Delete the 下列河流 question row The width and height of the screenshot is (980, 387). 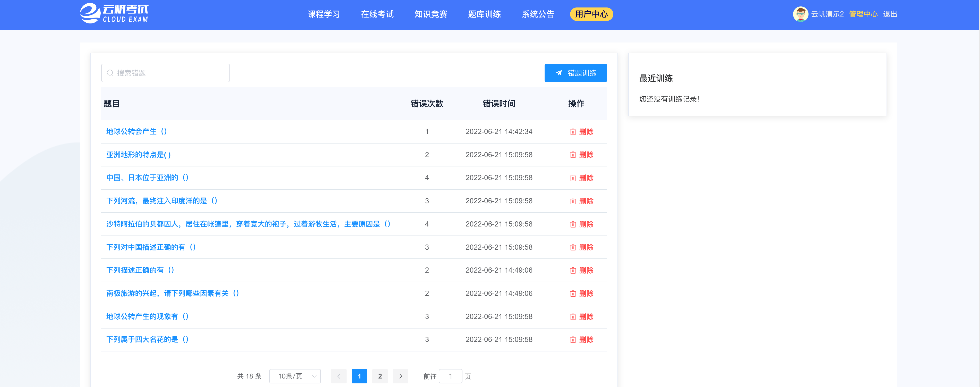581,201
